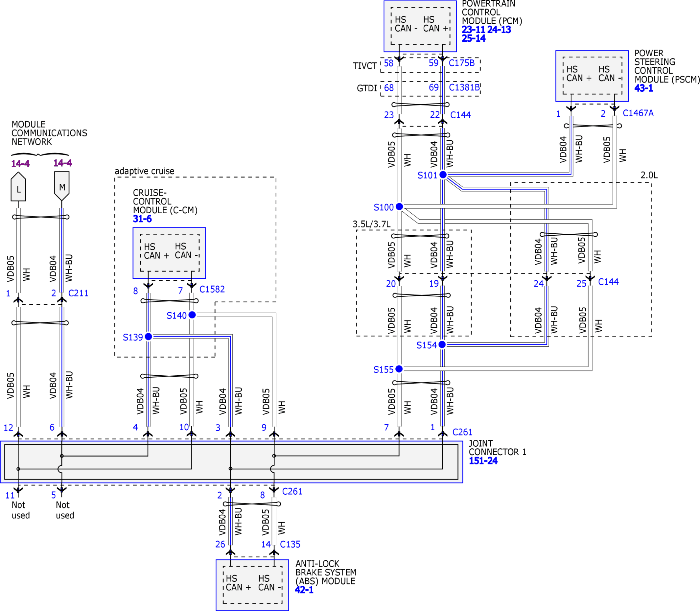Click the 2.0L engine option label
700x611 pixels.
[649, 175]
